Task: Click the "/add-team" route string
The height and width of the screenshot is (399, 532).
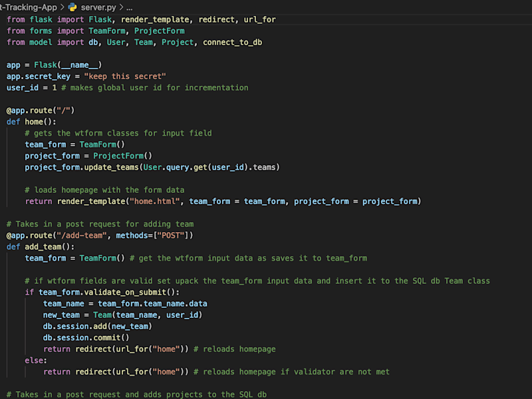Action: pos(81,235)
